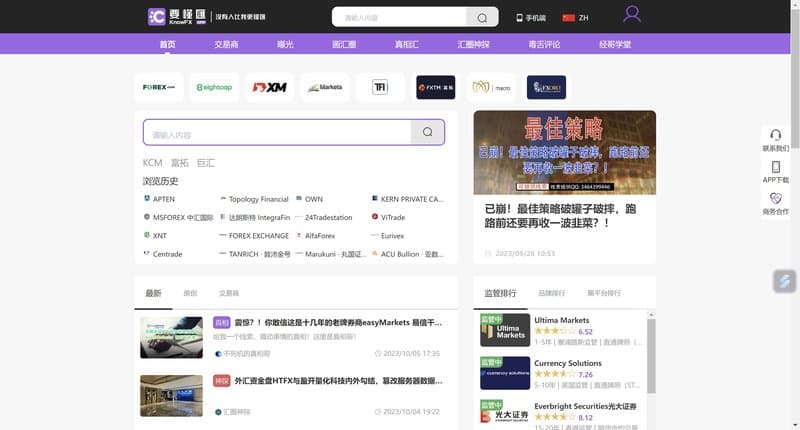The image size is (800, 430).
Task: Open the 曝光 exposure menu item
Action: [x=285, y=44]
